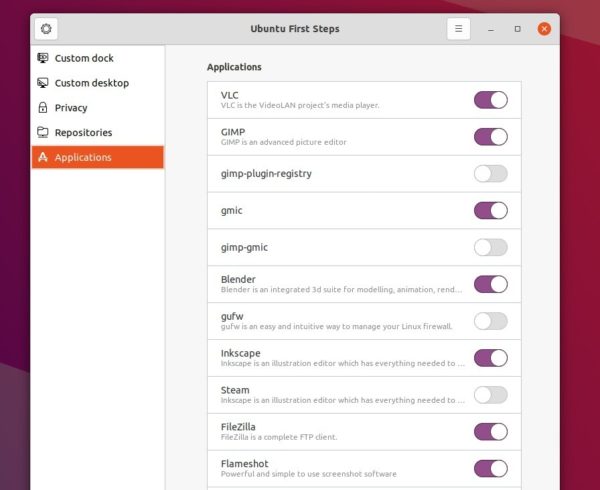Enable the gimp-plugin-registry switch
600x490 pixels.
click(491, 174)
